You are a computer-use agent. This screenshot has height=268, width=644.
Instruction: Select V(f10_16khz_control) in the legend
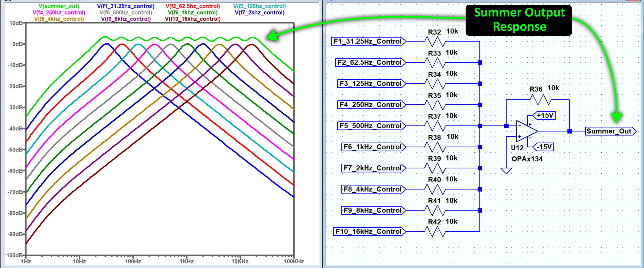point(193,19)
